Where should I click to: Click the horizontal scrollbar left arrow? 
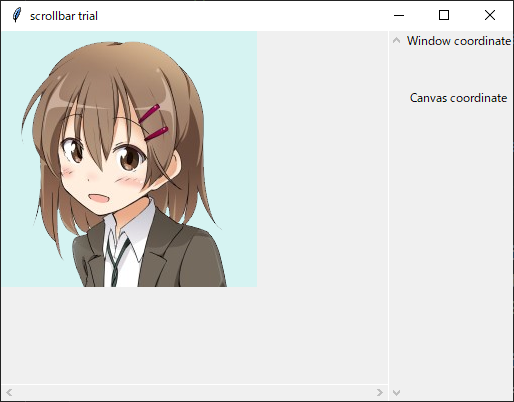click(9, 392)
